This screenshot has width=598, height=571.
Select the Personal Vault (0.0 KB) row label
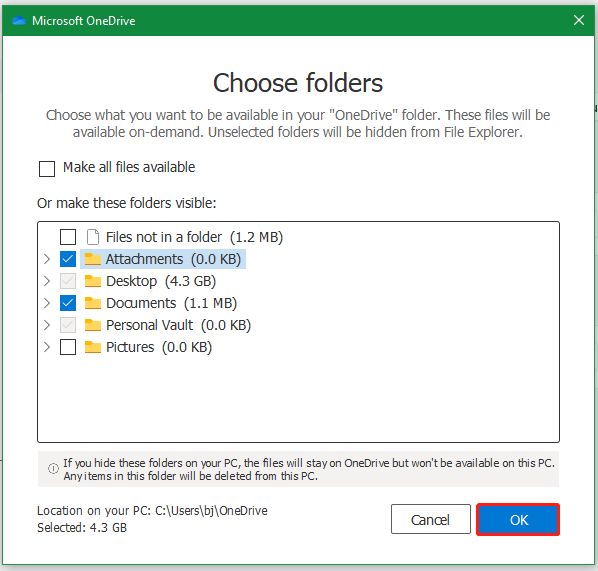coord(178,325)
